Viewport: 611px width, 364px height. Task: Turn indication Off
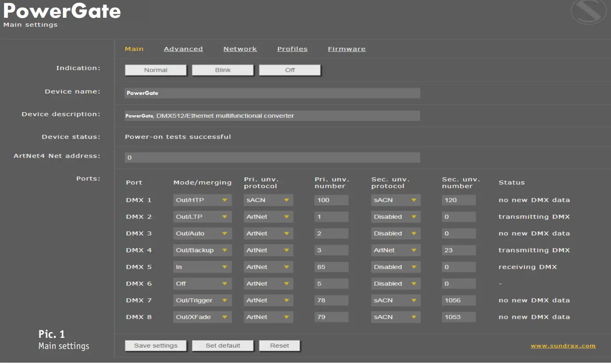point(289,70)
